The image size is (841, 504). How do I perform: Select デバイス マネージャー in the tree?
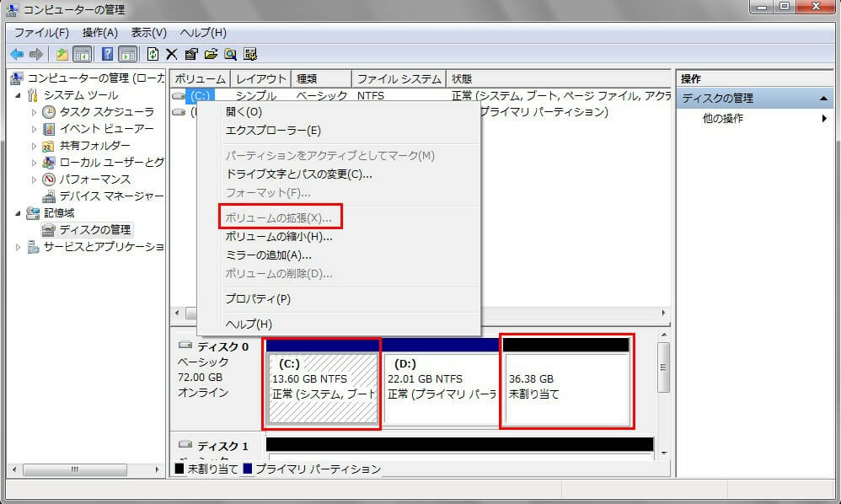point(110,196)
